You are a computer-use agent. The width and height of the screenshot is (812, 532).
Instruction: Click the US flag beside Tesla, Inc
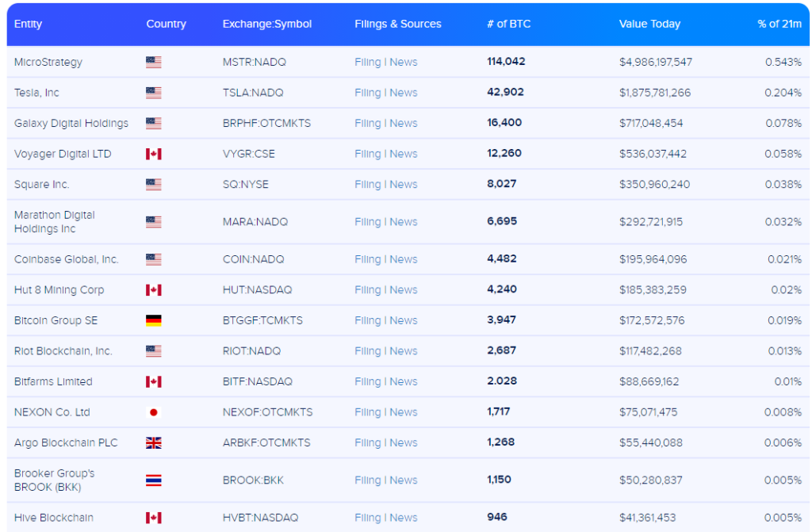point(153,93)
